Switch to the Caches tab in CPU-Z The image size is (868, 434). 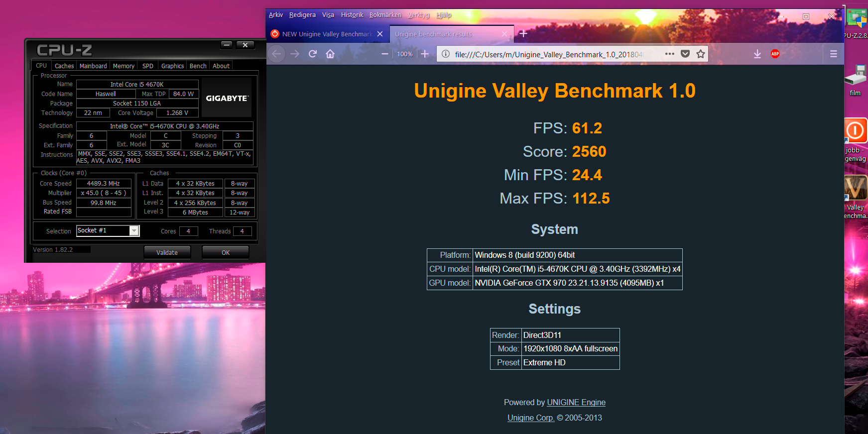coord(64,66)
